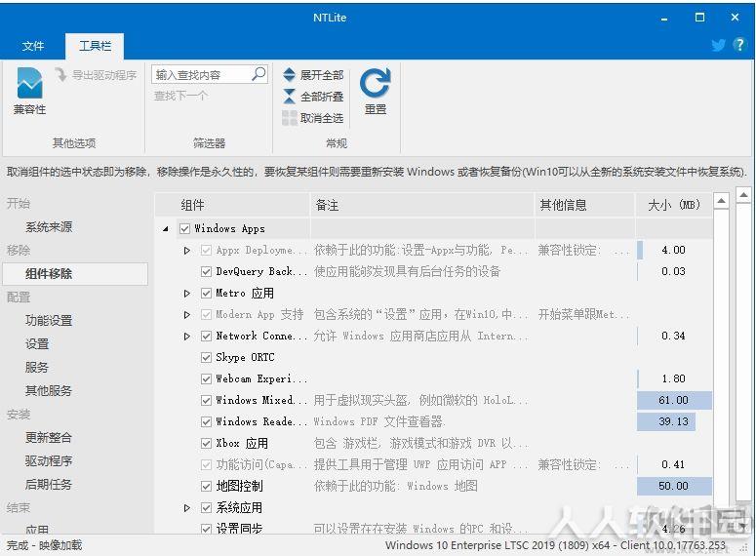The image size is (756, 556).
Task: Click the 0.34 size value
Action: (673, 337)
